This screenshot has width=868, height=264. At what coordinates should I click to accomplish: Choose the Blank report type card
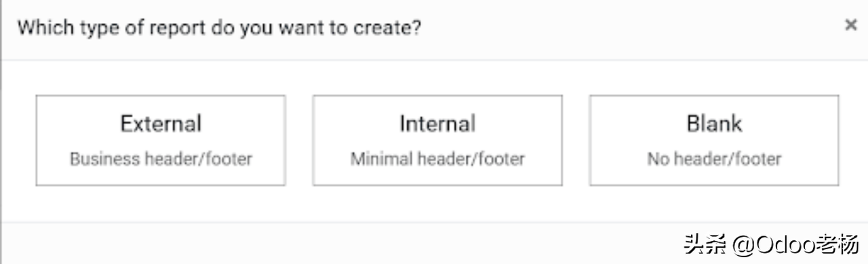[714, 140]
